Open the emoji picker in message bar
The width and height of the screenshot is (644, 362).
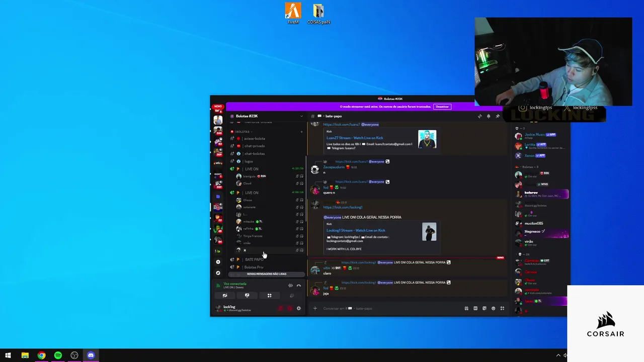click(493, 308)
